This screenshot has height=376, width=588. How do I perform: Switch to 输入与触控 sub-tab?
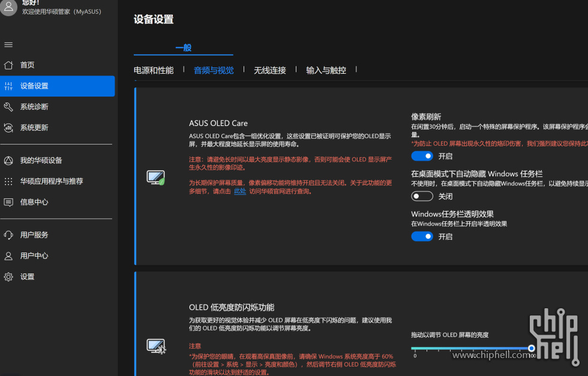pyautogui.click(x=326, y=71)
